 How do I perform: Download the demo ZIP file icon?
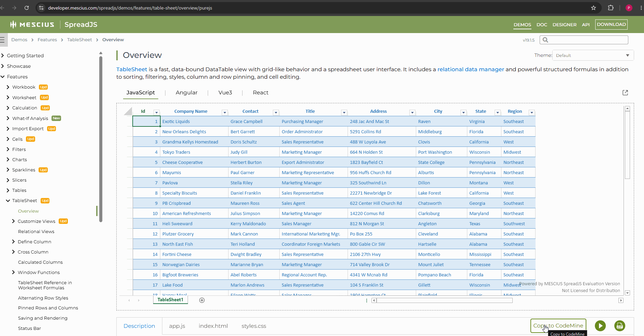(620, 326)
